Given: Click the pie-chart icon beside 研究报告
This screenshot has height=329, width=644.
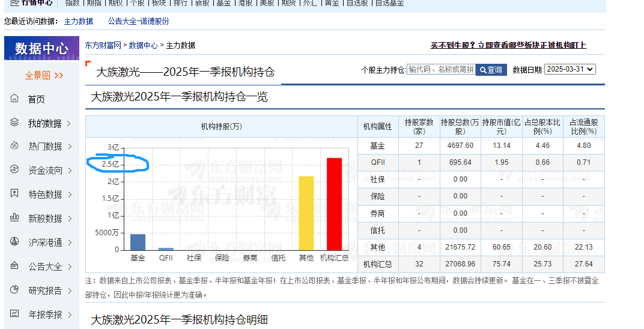Looking at the screenshot, I should tap(14, 289).
